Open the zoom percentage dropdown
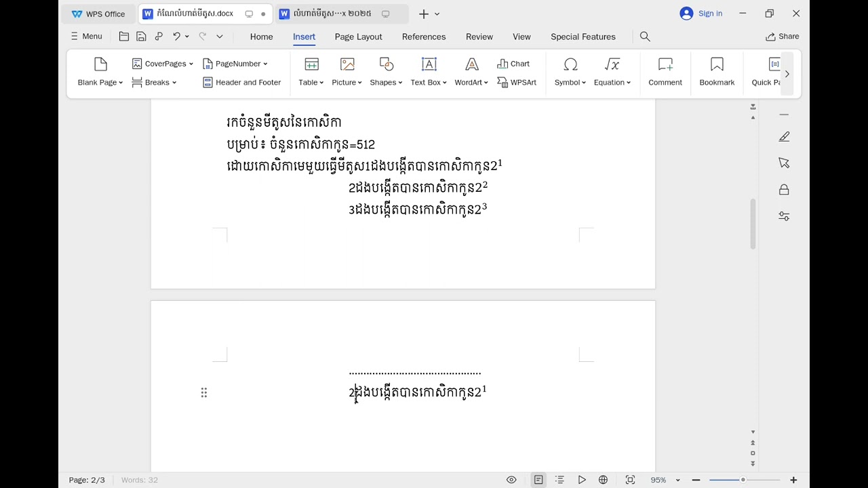Viewport: 868px width, 488px height. pyautogui.click(x=677, y=480)
